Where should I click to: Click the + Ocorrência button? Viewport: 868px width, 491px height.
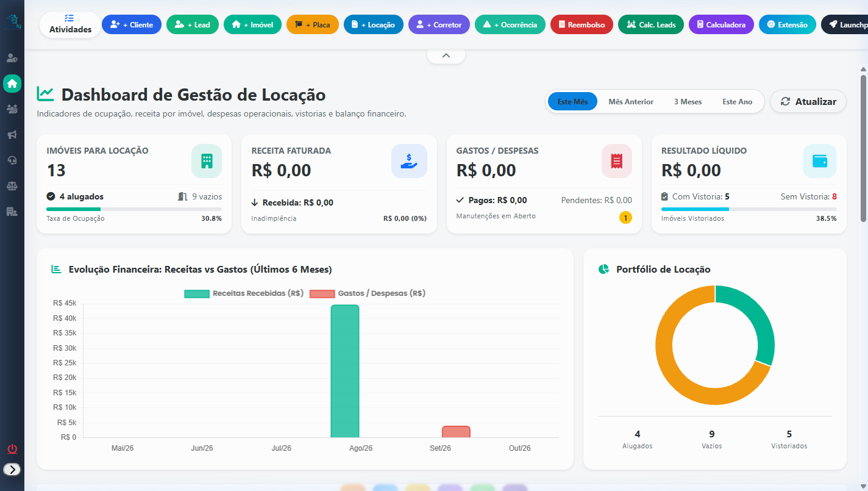[510, 24]
